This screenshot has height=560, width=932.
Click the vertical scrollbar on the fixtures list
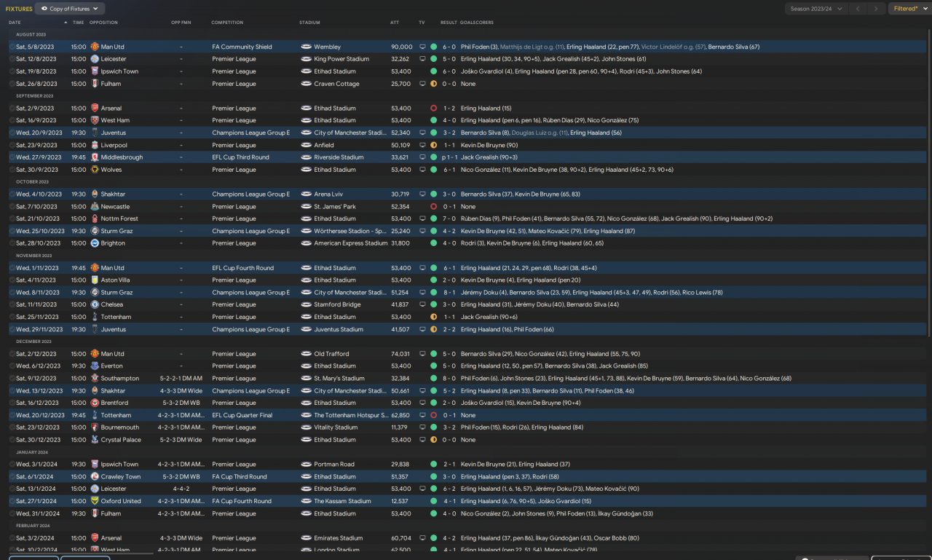point(929,182)
